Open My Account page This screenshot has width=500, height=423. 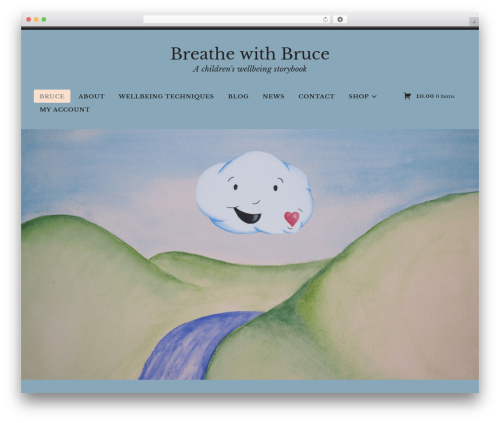coord(65,110)
